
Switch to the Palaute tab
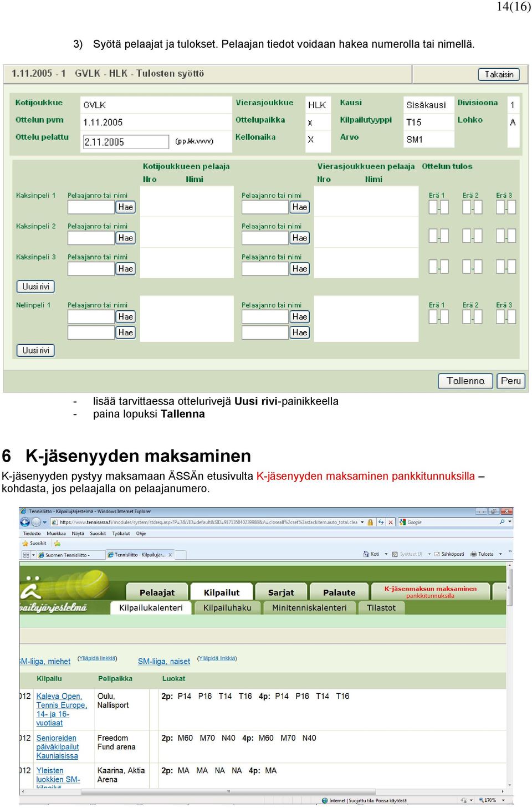tap(339, 592)
